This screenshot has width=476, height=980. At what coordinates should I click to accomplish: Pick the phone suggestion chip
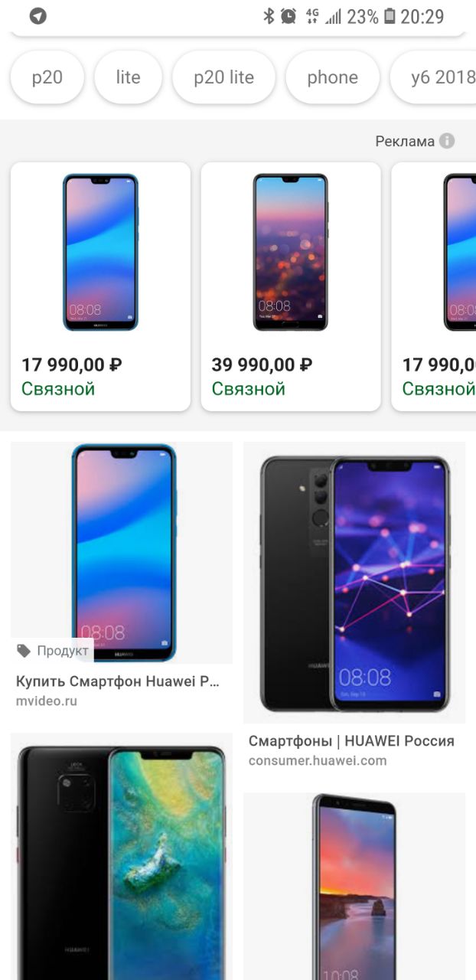pos(332,77)
